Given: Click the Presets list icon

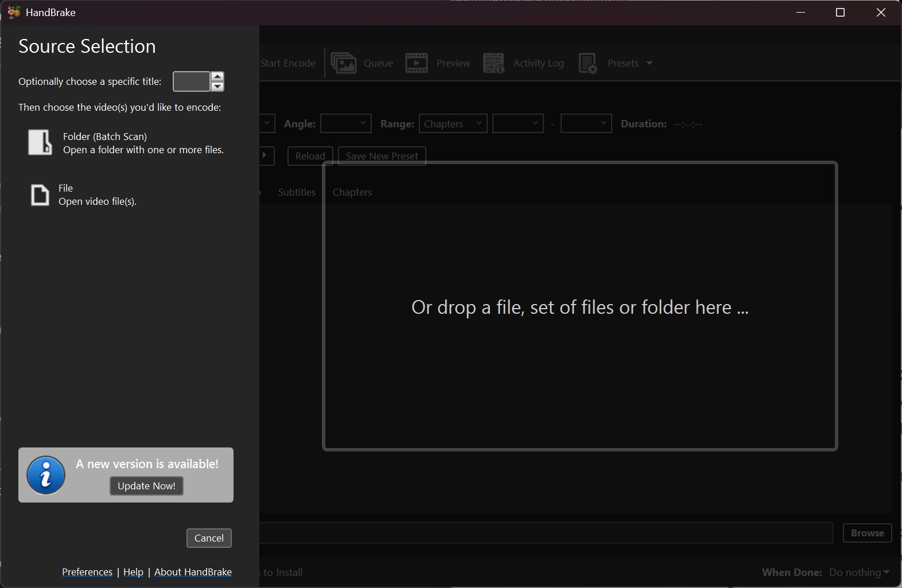Looking at the screenshot, I should click(588, 63).
